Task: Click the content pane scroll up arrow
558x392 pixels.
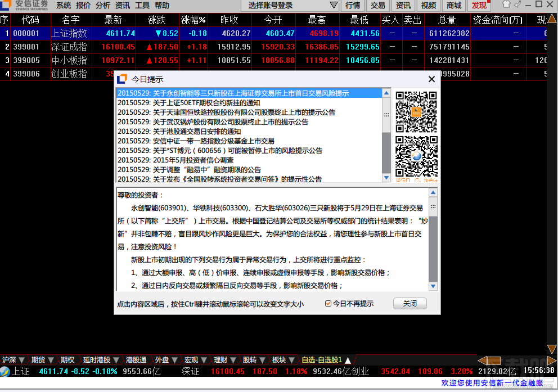Action: pyautogui.click(x=433, y=193)
